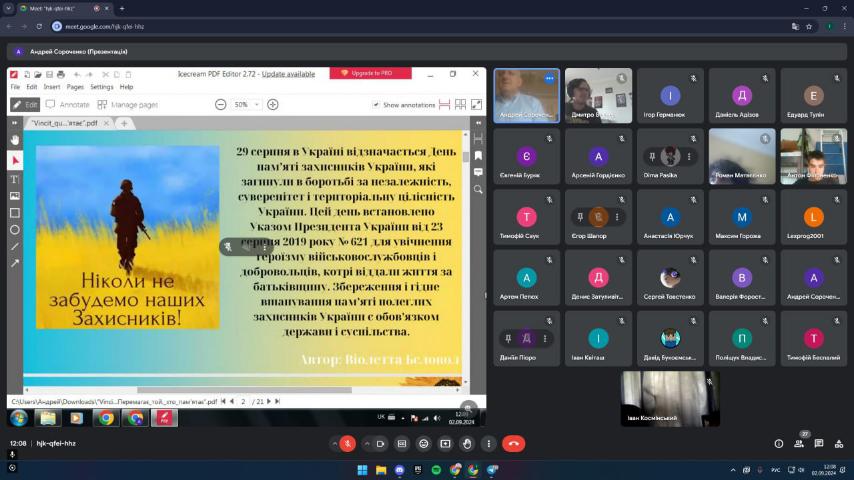Open tab search dropdown in Chrome

tap(8, 8)
